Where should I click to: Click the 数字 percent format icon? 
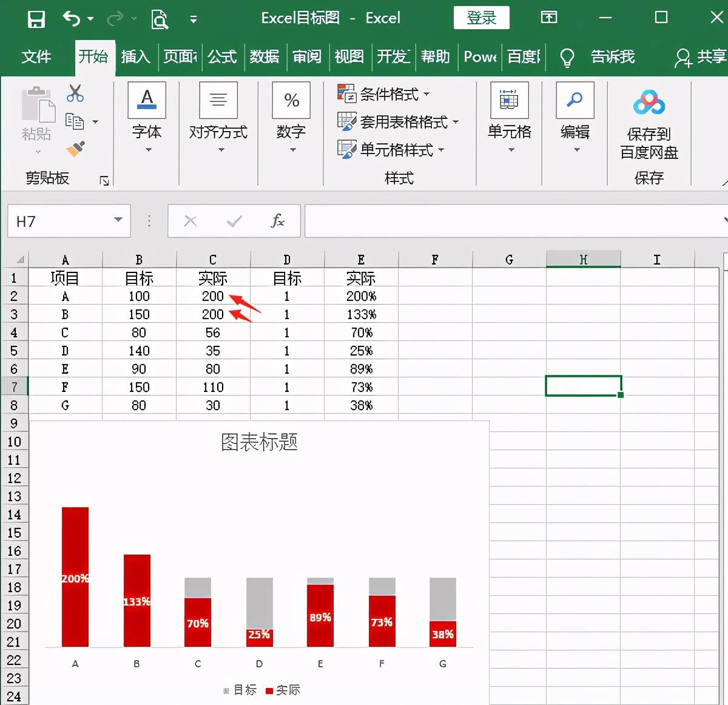click(291, 100)
